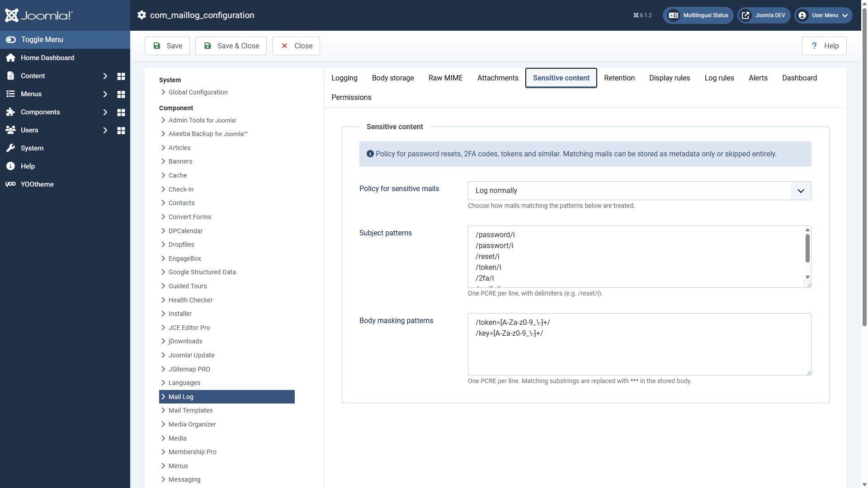Open Multilingual Status
This screenshot has height=488, width=868.
[698, 15]
